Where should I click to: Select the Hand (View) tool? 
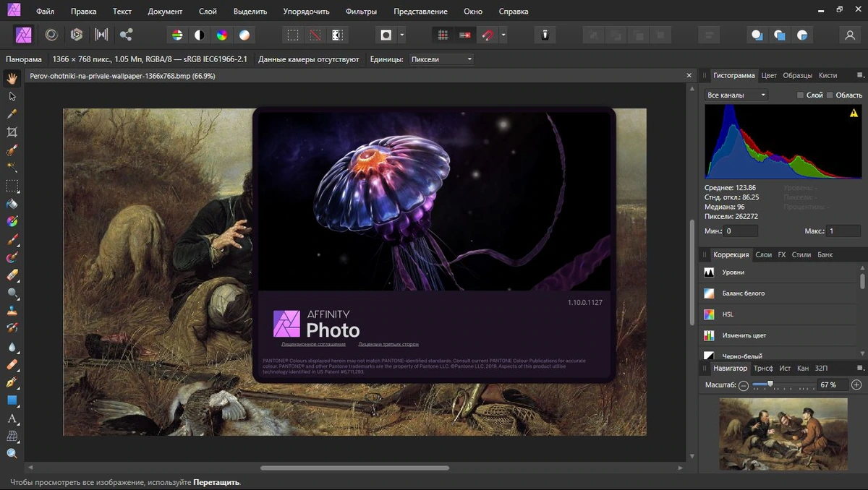[12, 78]
